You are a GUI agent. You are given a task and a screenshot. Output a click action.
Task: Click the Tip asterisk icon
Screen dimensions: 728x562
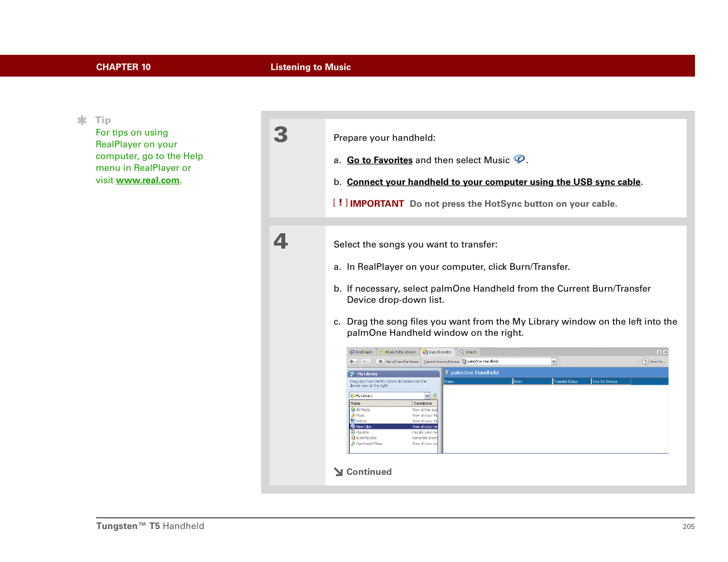coord(82,120)
